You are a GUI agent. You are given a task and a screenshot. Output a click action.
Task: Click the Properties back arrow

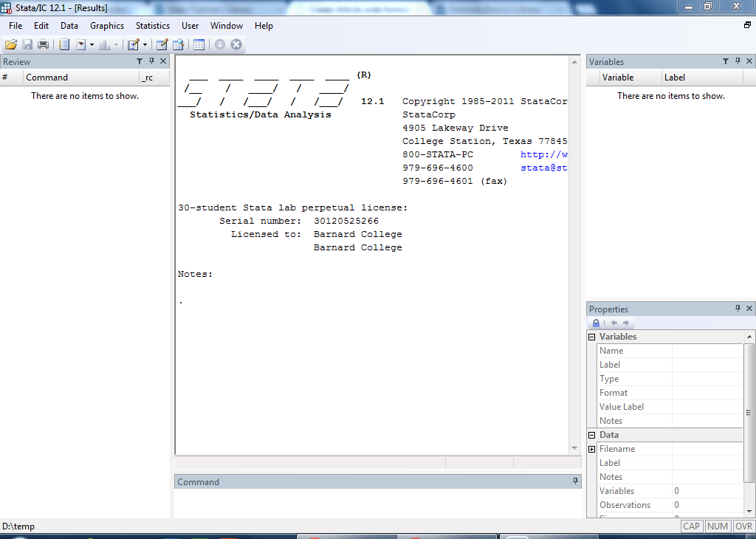[x=614, y=323]
